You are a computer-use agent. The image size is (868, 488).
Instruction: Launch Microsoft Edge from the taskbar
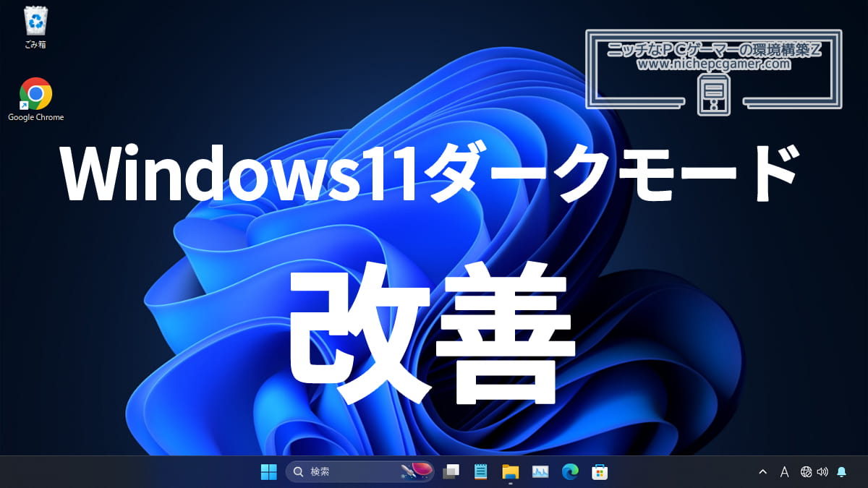[570, 472]
